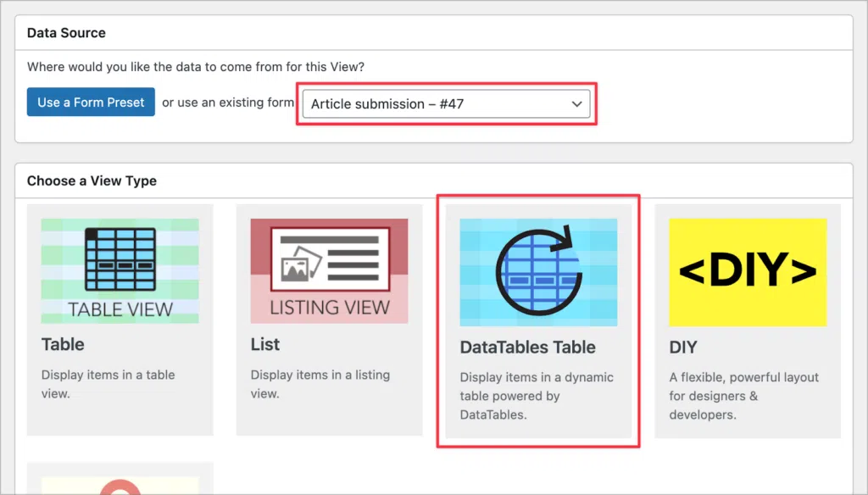The height and width of the screenshot is (495, 868).
Task: Click the 'or use an existing form' label
Action: (x=228, y=103)
